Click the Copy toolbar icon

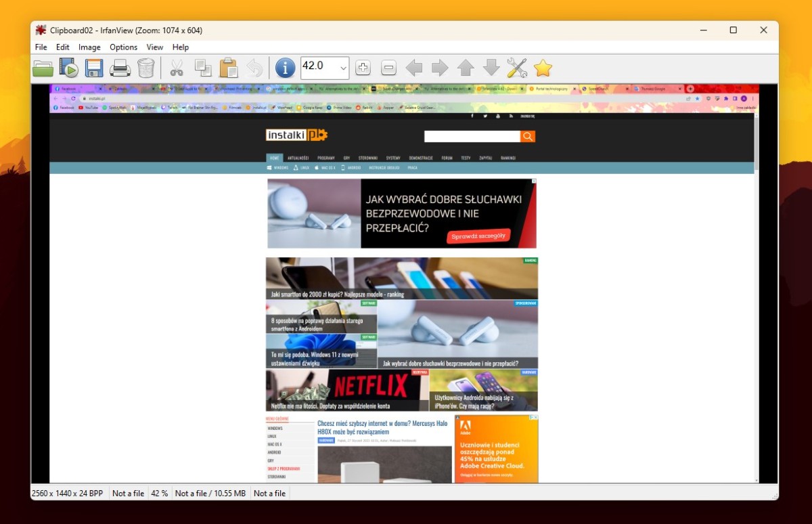tap(203, 68)
